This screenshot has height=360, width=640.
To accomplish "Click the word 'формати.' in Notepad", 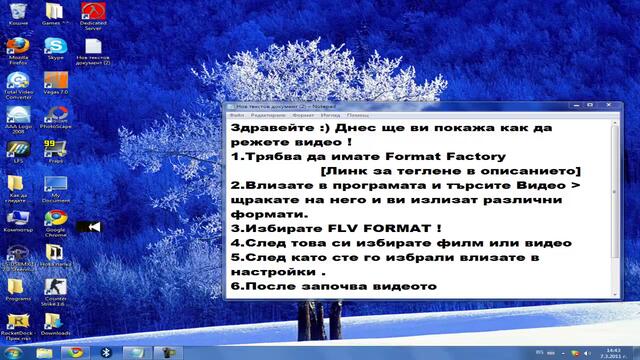I will tap(270, 214).
